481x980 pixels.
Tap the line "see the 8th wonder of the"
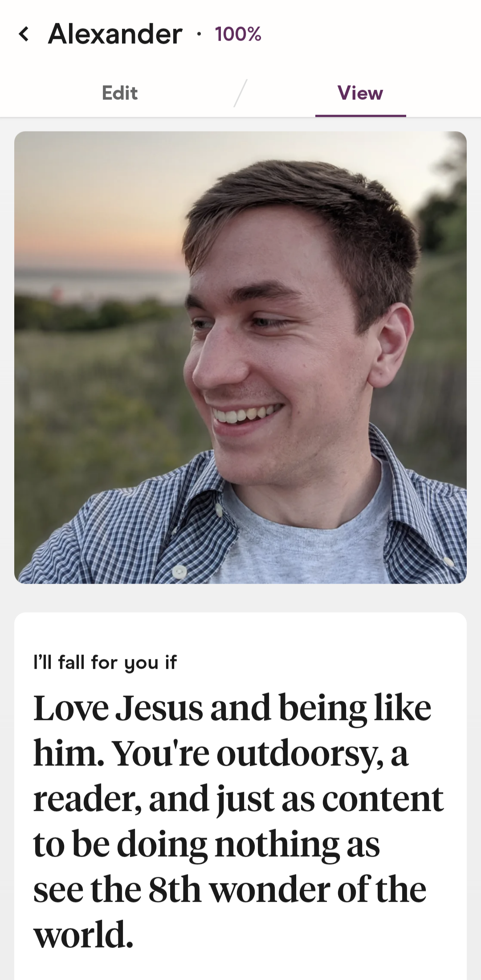(230, 889)
